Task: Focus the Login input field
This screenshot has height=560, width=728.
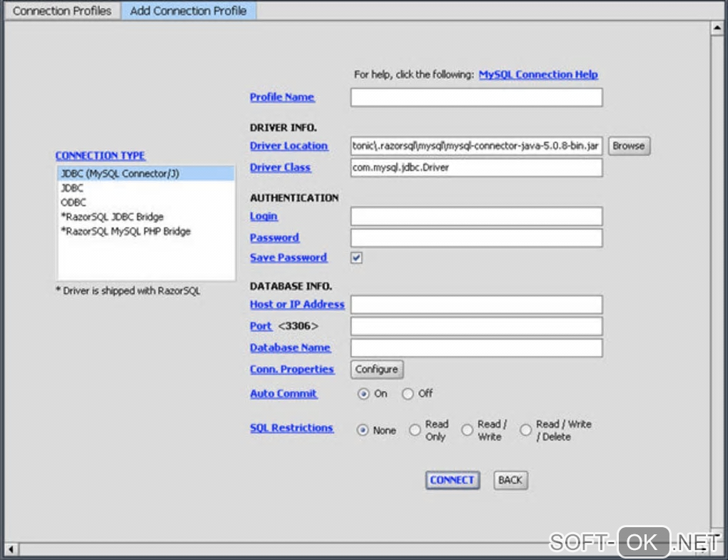Action: point(476,217)
